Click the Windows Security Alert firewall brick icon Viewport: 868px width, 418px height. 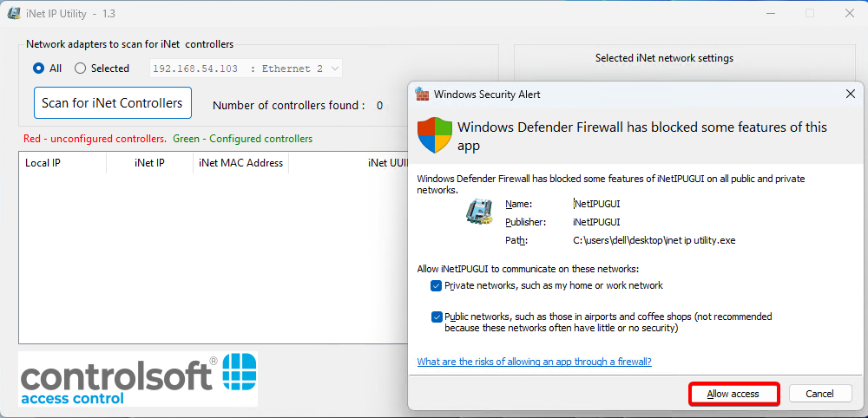423,94
